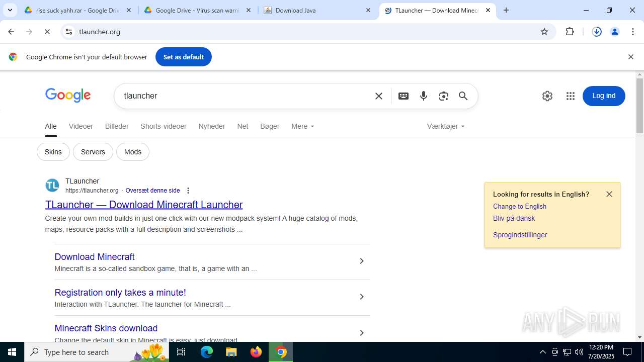The width and height of the screenshot is (644, 362).
Task: Filter results by Mods chip
Action: [133, 152]
